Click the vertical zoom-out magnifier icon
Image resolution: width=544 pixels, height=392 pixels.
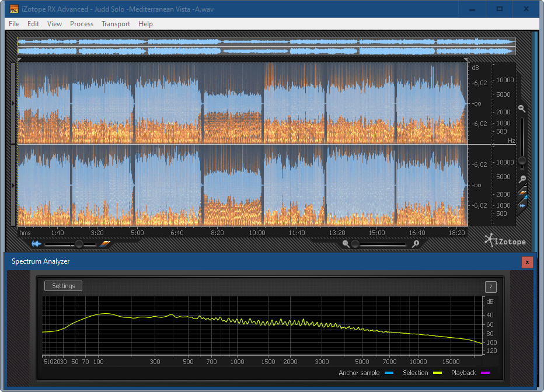[x=522, y=179]
